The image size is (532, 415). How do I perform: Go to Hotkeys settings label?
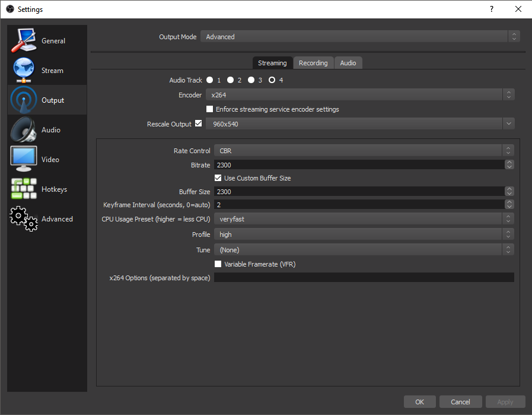pyautogui.click(x=55, y=189)
